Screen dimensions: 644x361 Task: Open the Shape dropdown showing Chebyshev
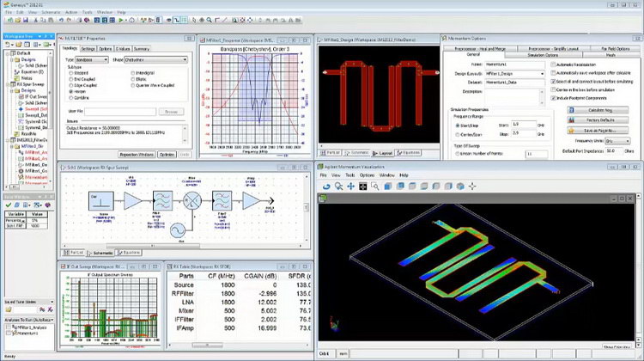(x=155, y=59)
